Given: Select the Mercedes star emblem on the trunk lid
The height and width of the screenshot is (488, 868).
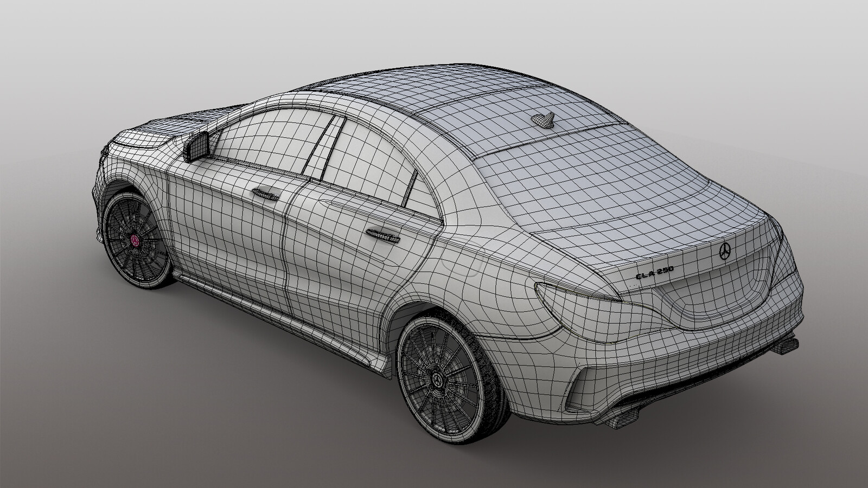Looking at the screenshot, I should click(724, 251).
